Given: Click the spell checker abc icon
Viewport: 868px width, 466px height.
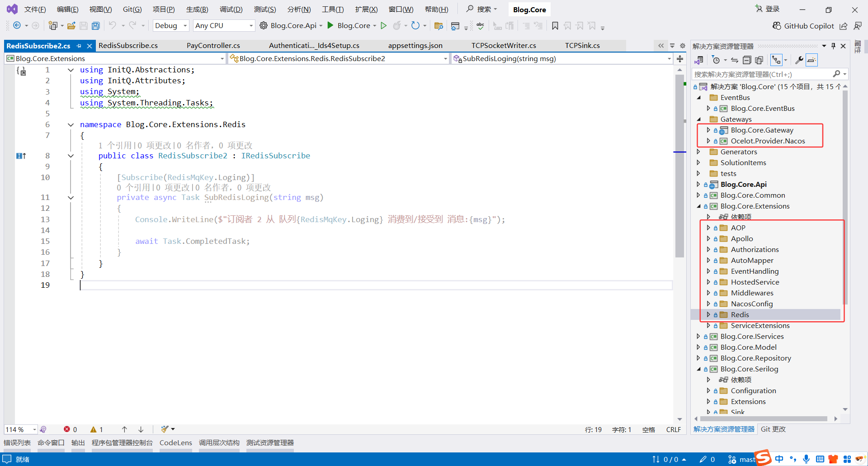Looking at the screenshot, I should (x=480, y=26).
